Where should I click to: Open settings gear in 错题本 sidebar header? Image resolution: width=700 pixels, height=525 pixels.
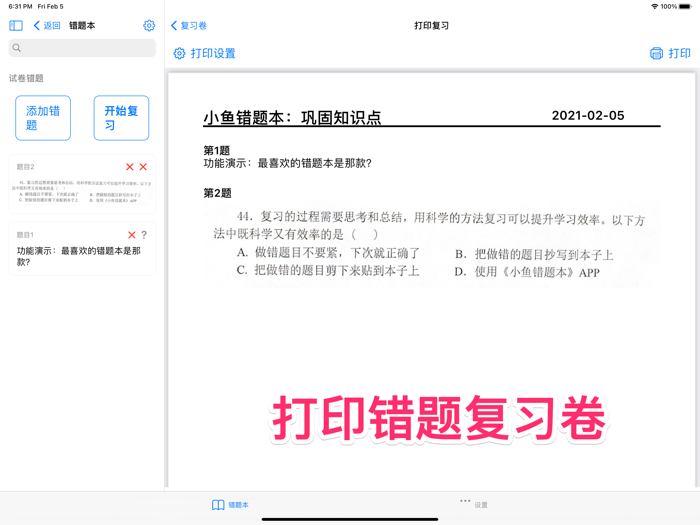tap(149, 25)
